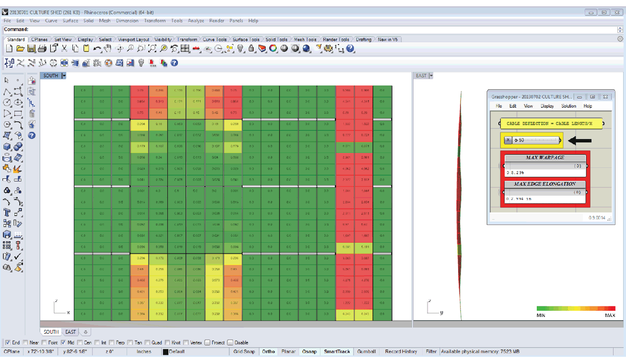Click the Print icon in the toolbar
The width and height of the screenshot is (626, 364).
point(42,48)
